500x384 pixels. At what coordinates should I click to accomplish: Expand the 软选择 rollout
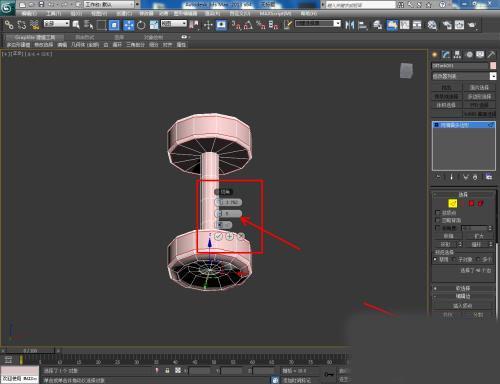tap(463, 288)
